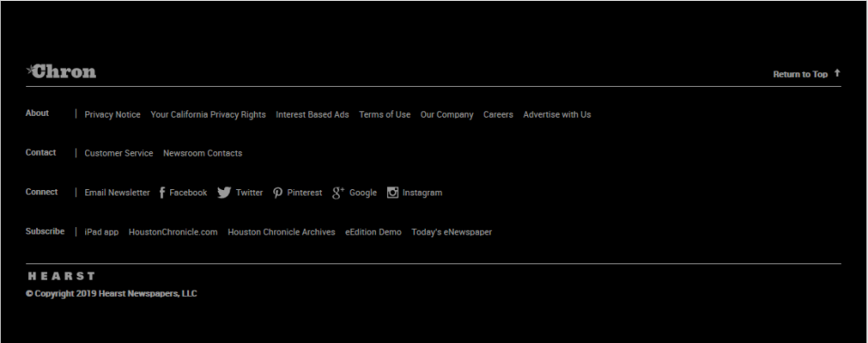Click the Twitter bird icon
The image size is (868, 343).
(x=224, y=192)
